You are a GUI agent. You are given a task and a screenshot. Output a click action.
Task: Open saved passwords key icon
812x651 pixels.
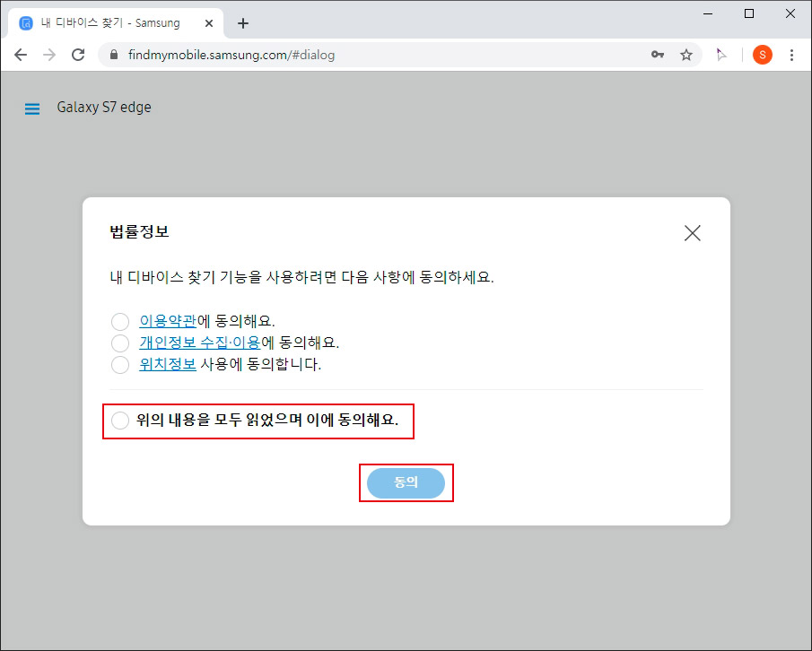[658, 55]
